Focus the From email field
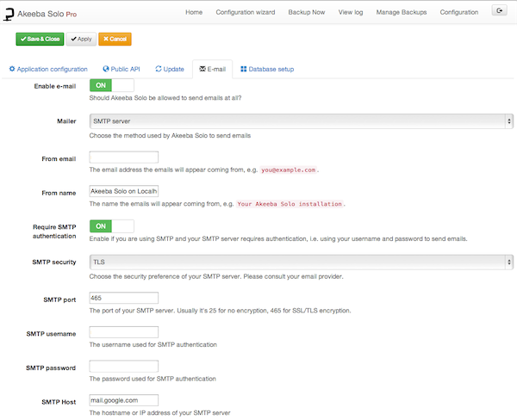The image size is (517, 420). click(123, 157)
